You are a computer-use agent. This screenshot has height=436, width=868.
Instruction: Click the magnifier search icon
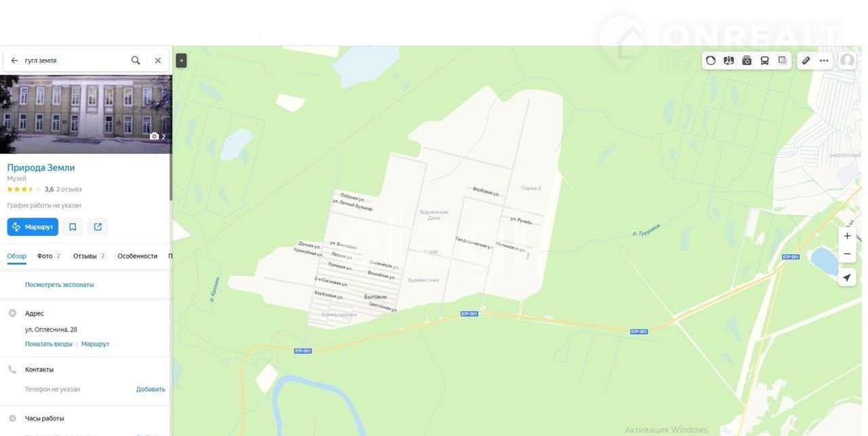[136, 60]
